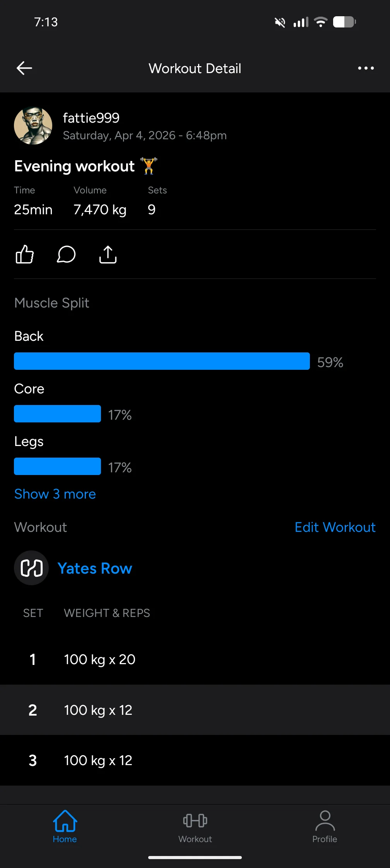The height and width of the screenshot is (868, 390).
Task: Open comments via speech bubble icon
Action: (x=66, y=255)
